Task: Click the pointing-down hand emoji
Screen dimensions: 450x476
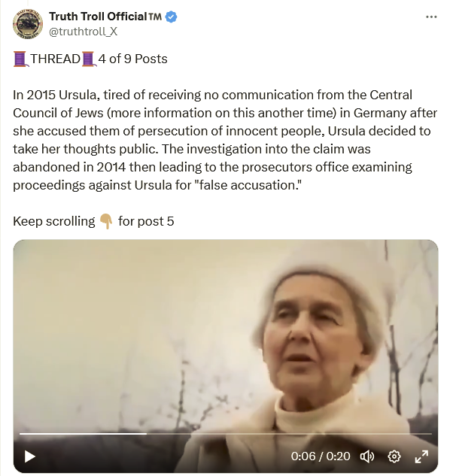Action: pos(106,221)
